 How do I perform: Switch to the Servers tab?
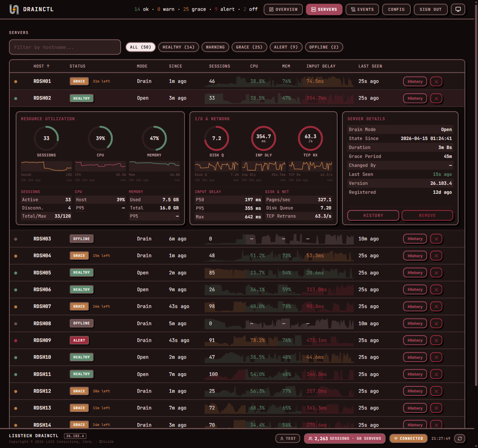coord(324,9)
